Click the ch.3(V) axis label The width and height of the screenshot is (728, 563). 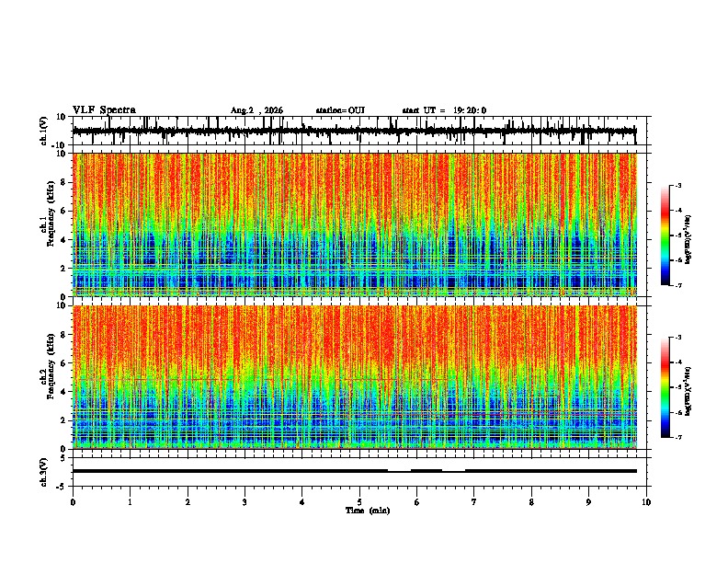[x=44, y=472]
